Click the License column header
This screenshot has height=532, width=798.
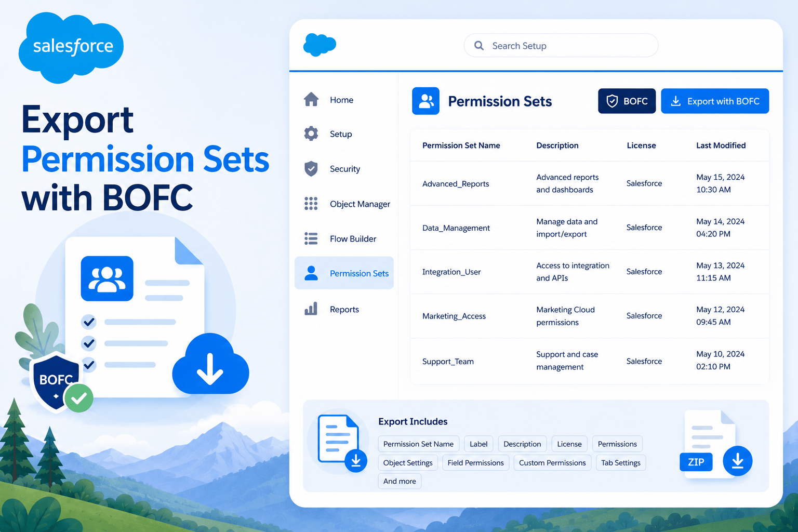(x=641, y=145)
